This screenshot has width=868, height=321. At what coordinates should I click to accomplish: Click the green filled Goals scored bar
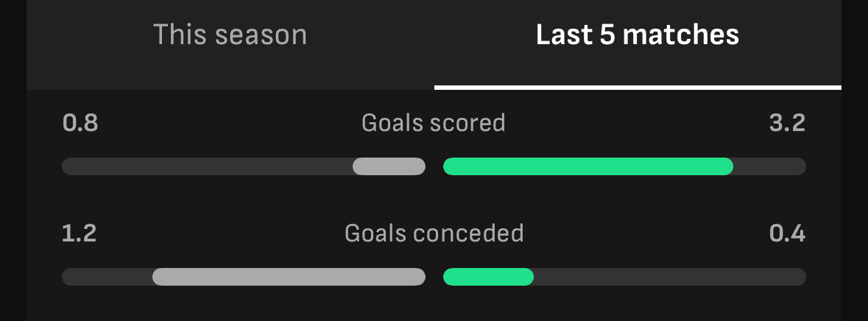[x=588, y=166]
